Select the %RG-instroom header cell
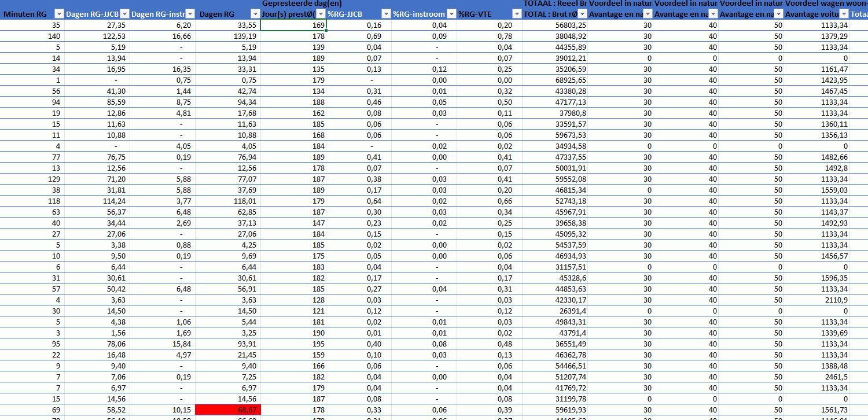 pos(424,14)
